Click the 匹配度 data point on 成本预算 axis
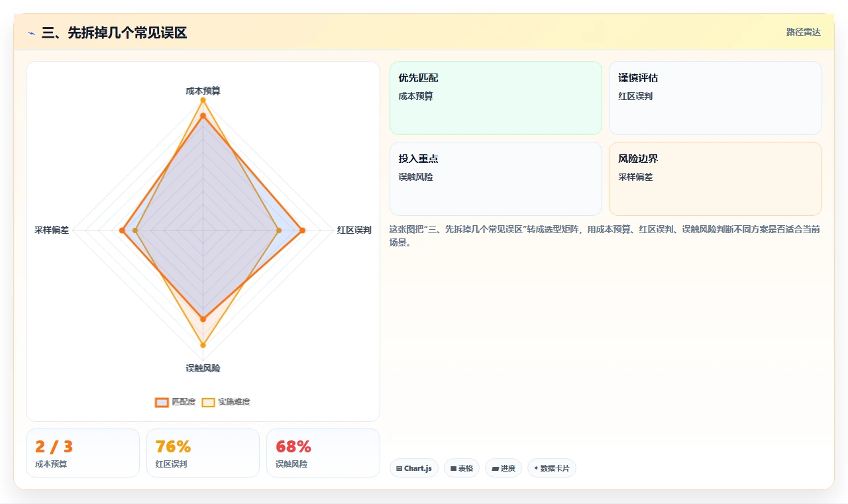848x504 pixels. point(203,116)
